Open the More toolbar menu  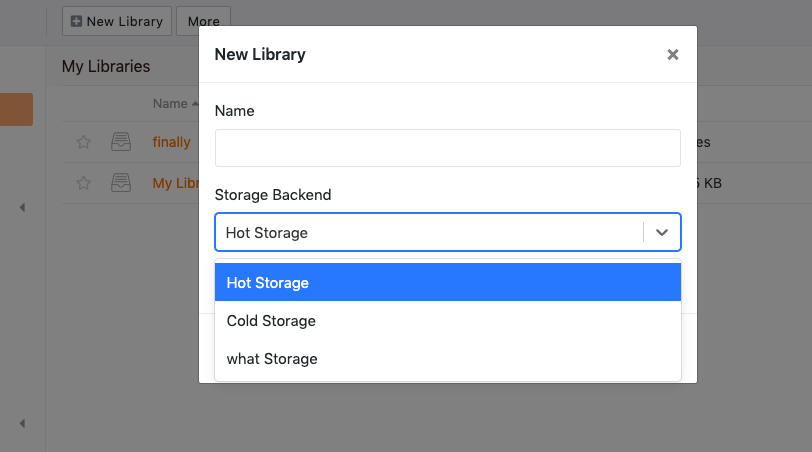coord(203,21)
